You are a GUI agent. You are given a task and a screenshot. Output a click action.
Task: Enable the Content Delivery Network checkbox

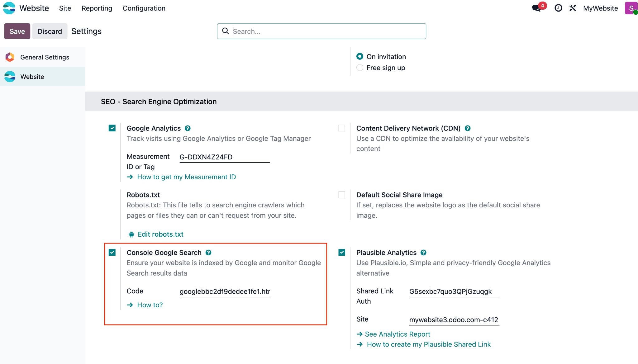point(342,128)
